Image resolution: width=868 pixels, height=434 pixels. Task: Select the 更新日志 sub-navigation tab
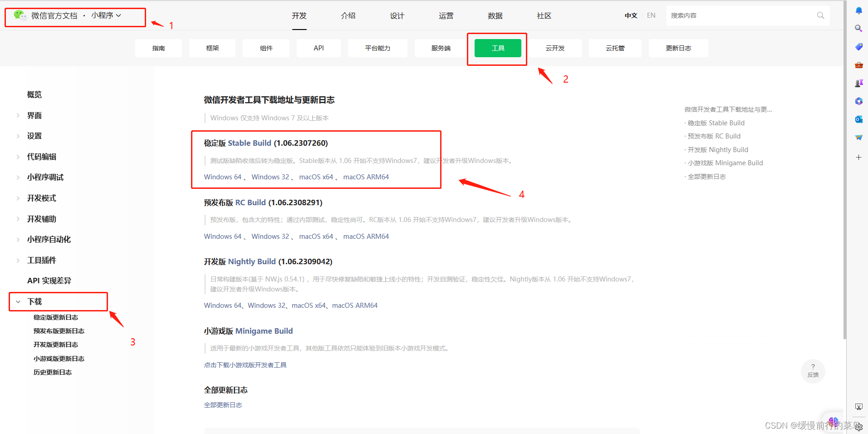coord(678,48)
